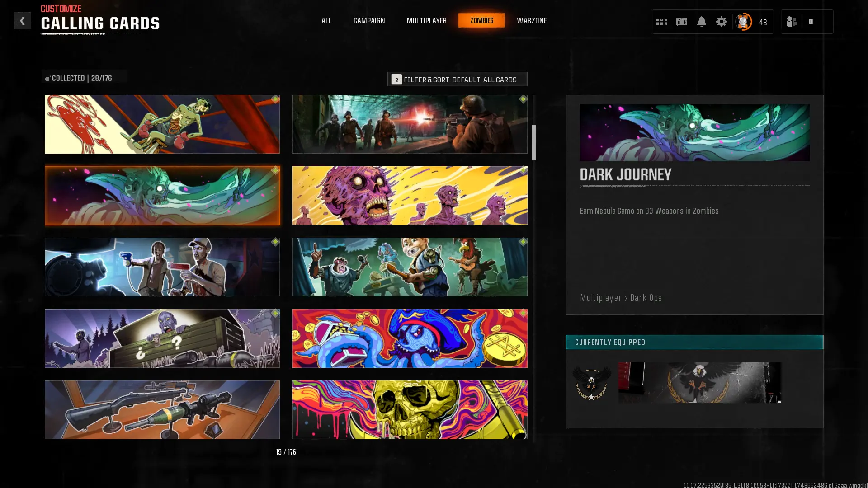The height and width of the screenshot is (488, 868).
Task: Go back using the arrow button
Action: point(22,21)
